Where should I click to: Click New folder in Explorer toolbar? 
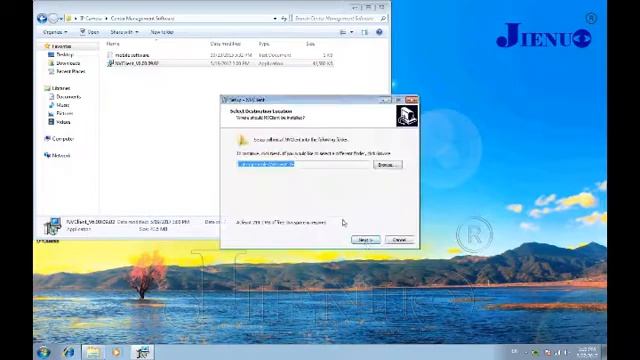tap(162, 32)
